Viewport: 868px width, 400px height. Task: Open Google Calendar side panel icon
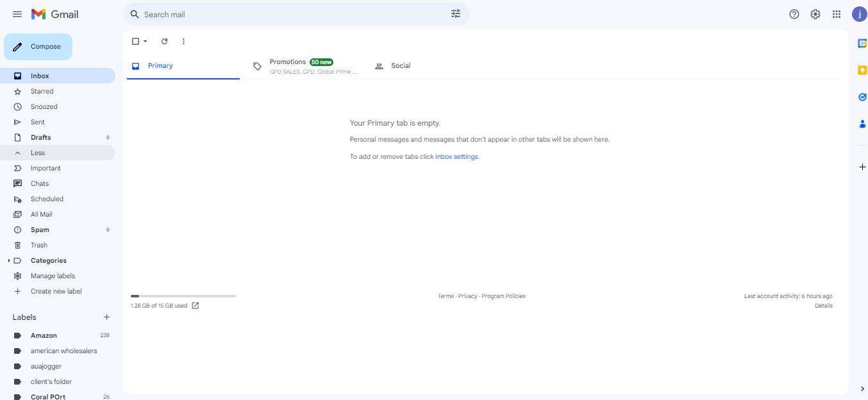click(x=862, y=43)
